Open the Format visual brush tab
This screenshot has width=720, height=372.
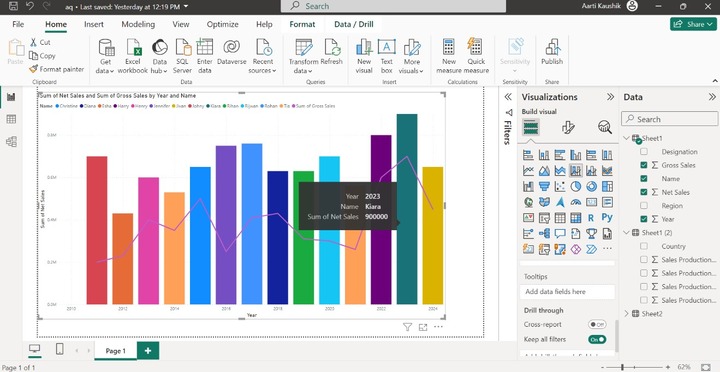(x=568, y=127)
